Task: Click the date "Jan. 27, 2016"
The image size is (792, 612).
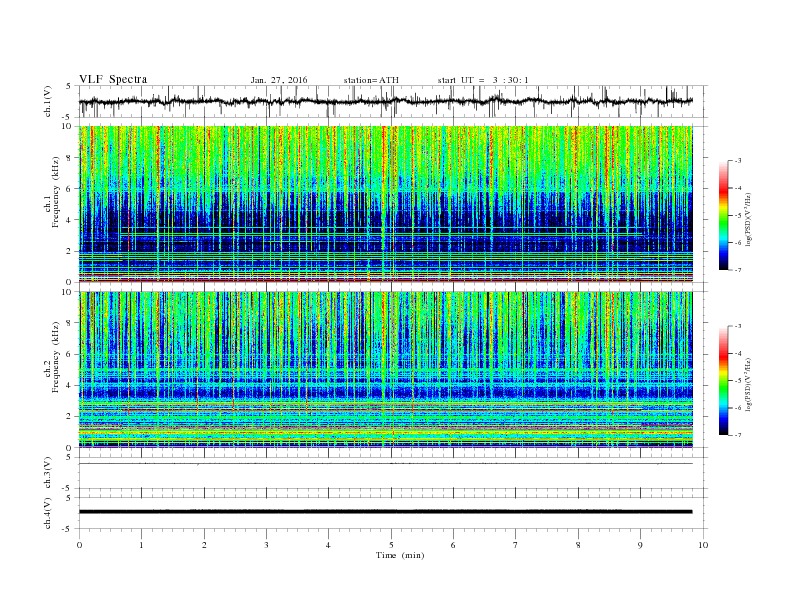Action: [x=279, y=80]
